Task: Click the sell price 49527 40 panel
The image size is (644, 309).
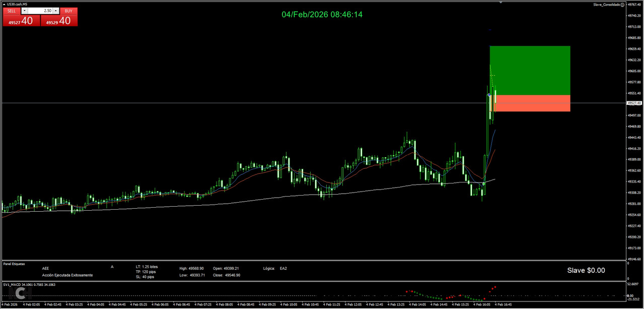Action: pyautogui.click(x=21, y=21)
